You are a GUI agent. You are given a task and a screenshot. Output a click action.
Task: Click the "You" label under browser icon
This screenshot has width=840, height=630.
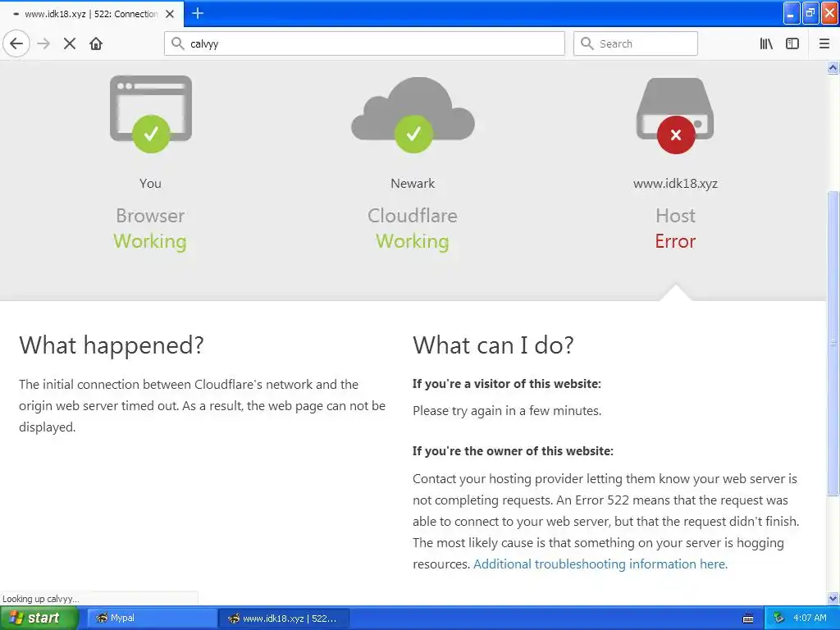[151, 184]
